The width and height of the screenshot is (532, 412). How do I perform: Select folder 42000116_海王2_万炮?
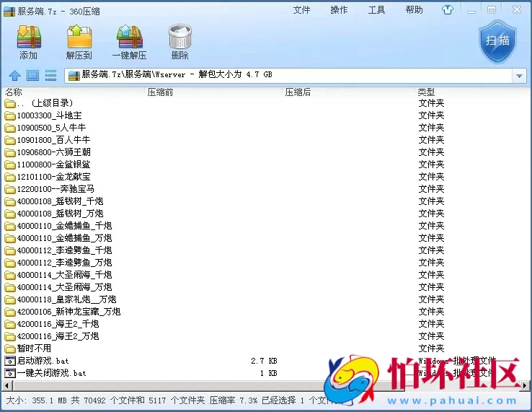(x=52, y=336)
